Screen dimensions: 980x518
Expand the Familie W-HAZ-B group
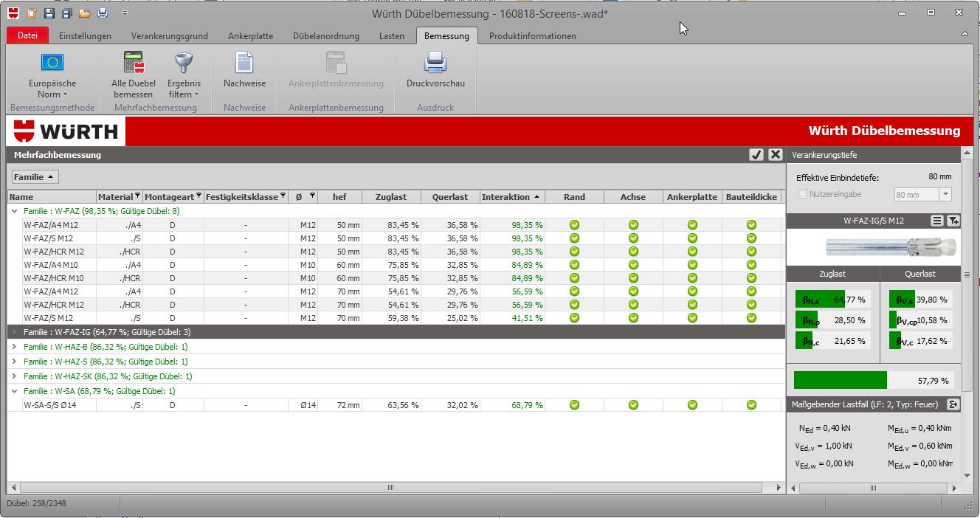pos(14,347)
